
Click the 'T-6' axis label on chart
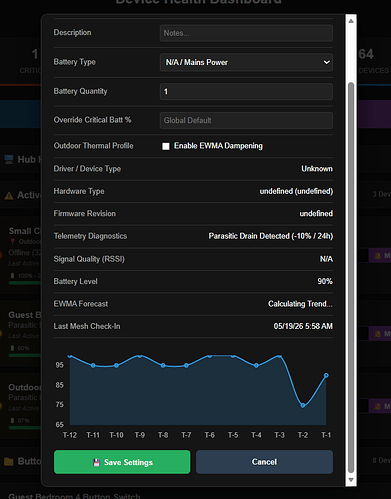click(210, 435)
